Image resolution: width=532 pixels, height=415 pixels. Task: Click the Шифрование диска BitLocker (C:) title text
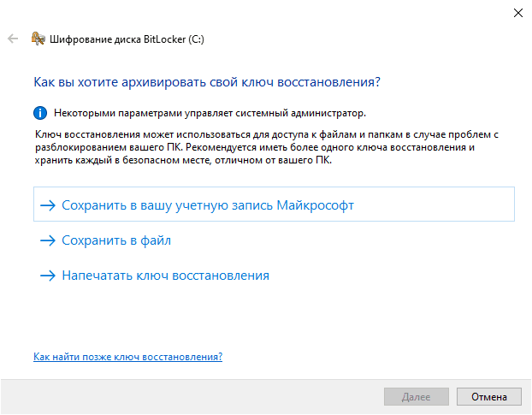click(130, 39)
